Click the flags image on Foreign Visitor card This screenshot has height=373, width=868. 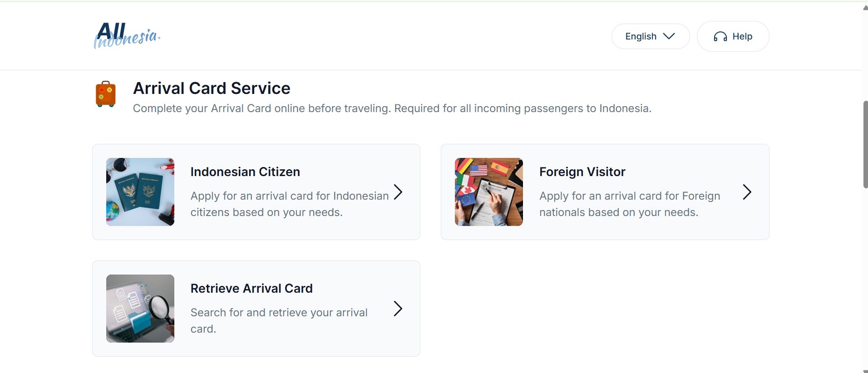pyautogui.click(x=488, y=192)
